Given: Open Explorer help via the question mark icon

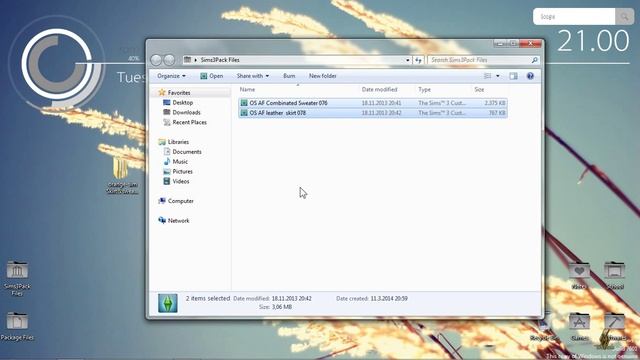Looking at the screenshot, I should pos(530,76).
